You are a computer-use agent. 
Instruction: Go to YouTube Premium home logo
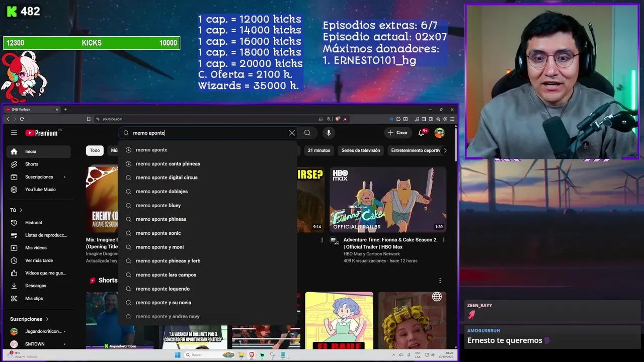(x=41, y=133)
